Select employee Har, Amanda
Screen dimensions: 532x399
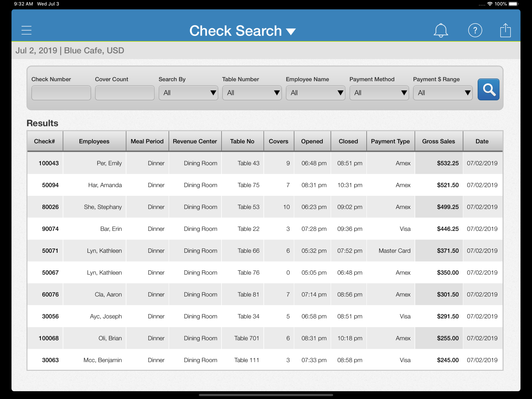[x=105, y=185]
